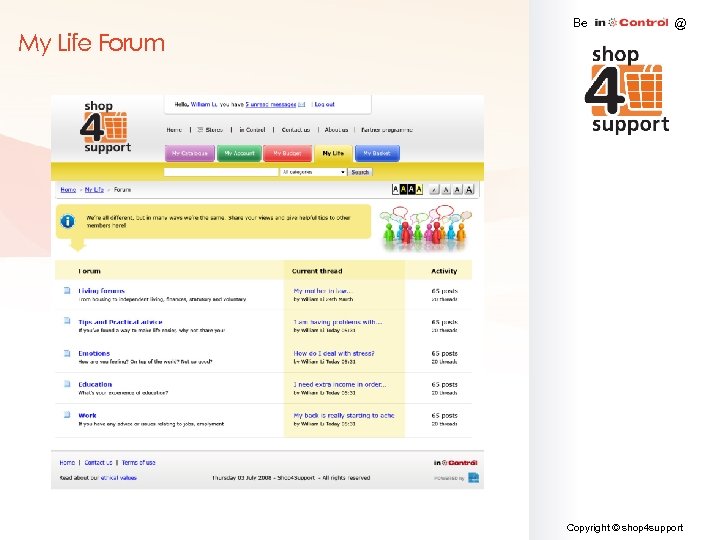
Task: Open thread 'How do I deal with stress?'
Action: pyautogui.click(x=334, y=354)
